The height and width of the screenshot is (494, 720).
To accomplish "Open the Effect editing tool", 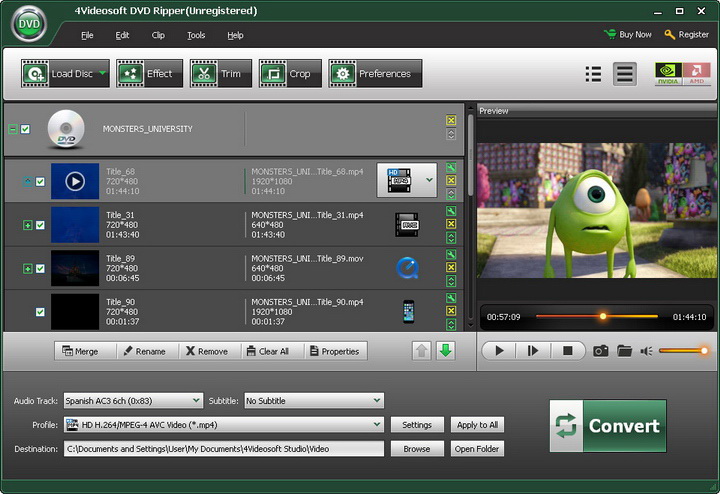I will [146, 74].
